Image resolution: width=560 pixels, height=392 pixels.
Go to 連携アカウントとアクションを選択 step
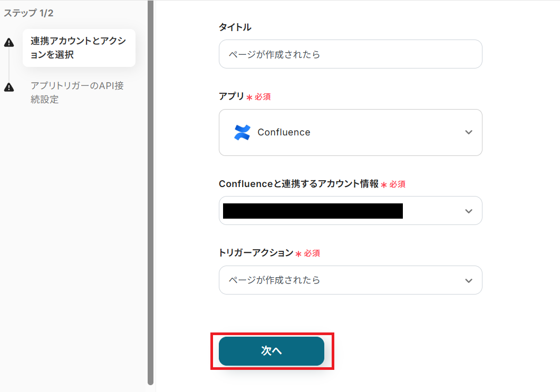coord(79,48)
